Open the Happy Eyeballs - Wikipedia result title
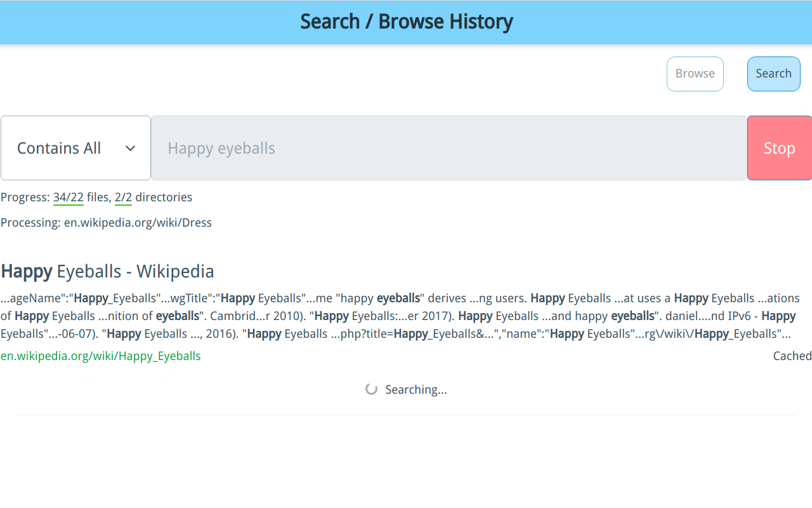The image size is (812, 508). click(108, 271)
